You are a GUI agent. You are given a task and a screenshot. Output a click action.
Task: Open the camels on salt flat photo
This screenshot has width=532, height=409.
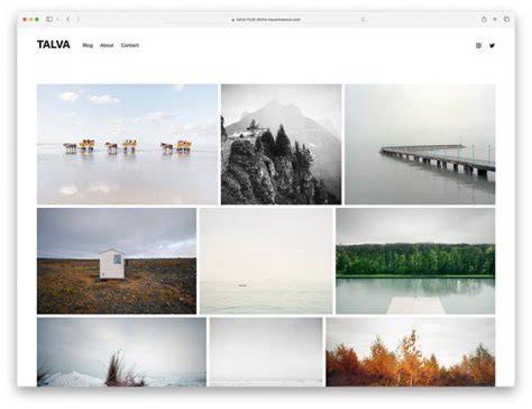[127, 144]
